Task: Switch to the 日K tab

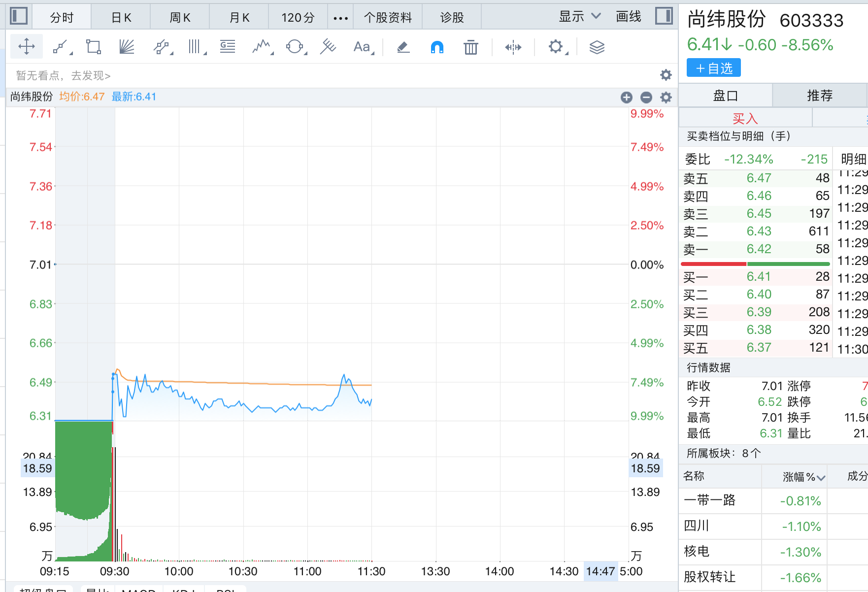Action: [121, 18]
